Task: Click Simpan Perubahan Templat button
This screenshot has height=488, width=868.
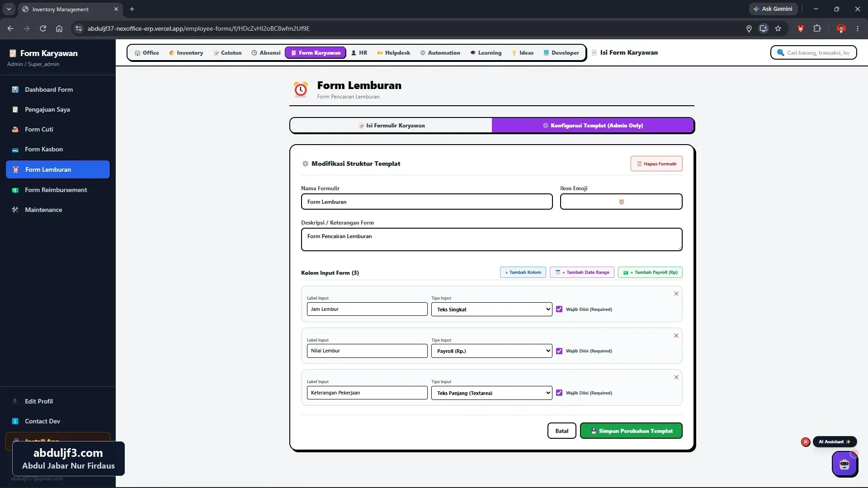Action: pyautogui.click(x=631, y=431)
